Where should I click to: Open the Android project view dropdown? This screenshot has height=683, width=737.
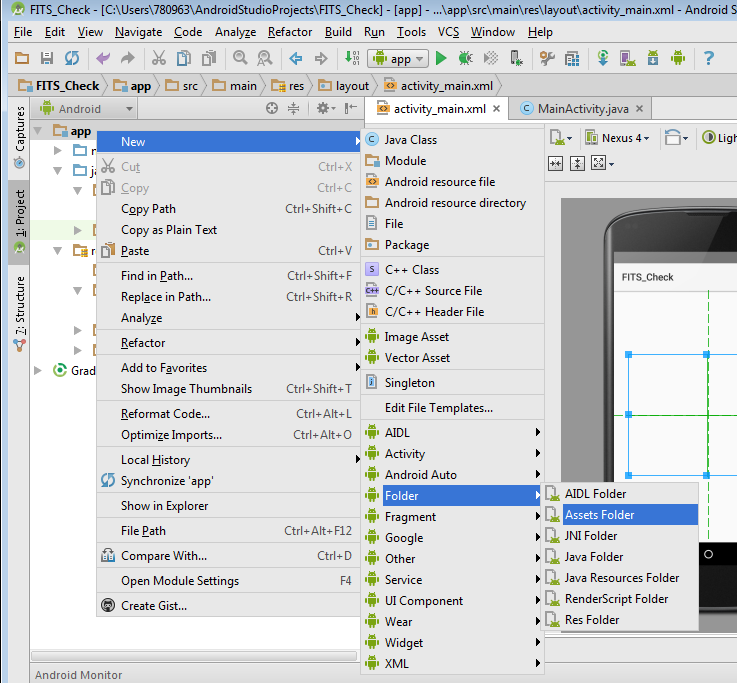[85, 109]
